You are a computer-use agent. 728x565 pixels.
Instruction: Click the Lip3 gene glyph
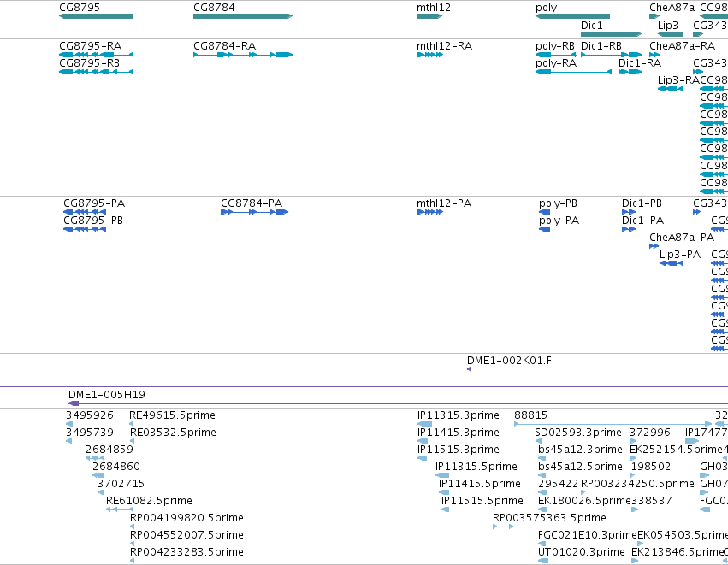click(670, 34)
